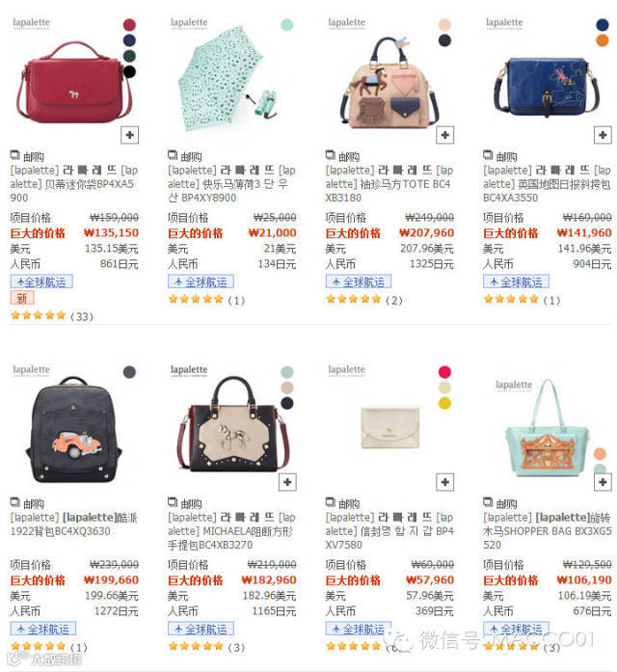
Task: Open the BC4XQ3630 backpack product title
Action: pyautogui.click(x=74, y=524)
